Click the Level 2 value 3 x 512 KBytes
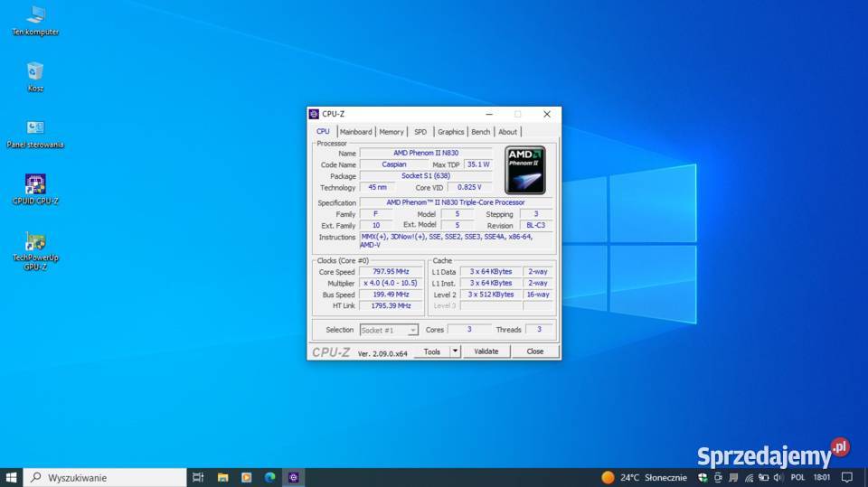 (491, 295)
